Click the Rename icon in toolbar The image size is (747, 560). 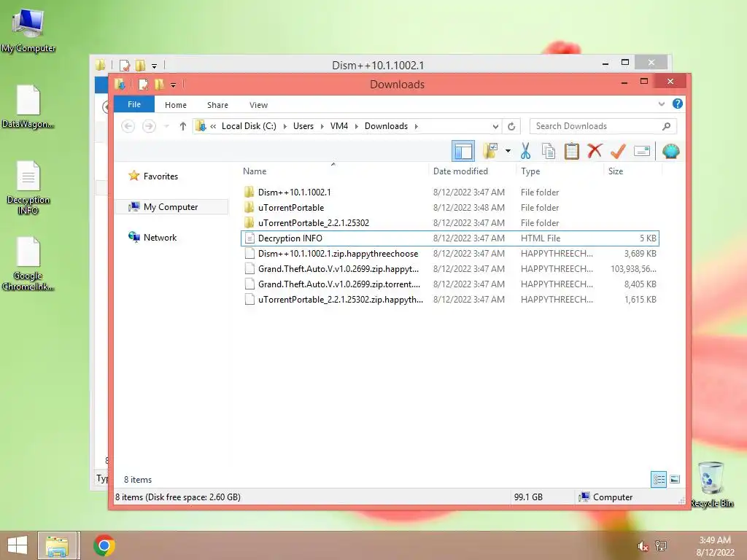point(642,152)
